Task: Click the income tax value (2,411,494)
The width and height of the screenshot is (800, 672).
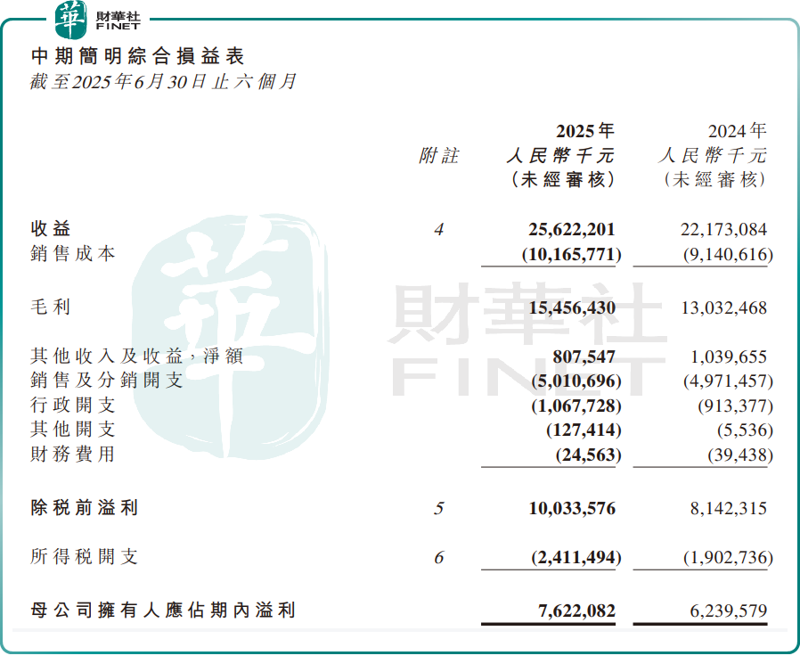Action: tap(576, 557)
